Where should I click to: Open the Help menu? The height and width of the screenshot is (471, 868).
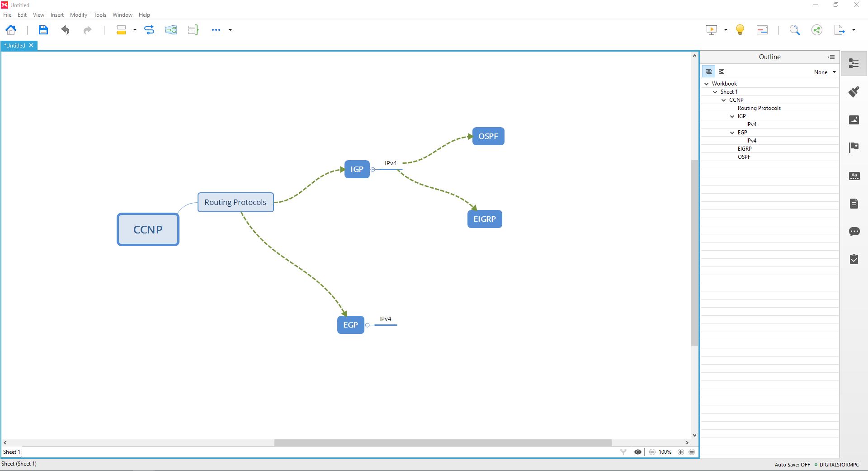coord(144,15)
